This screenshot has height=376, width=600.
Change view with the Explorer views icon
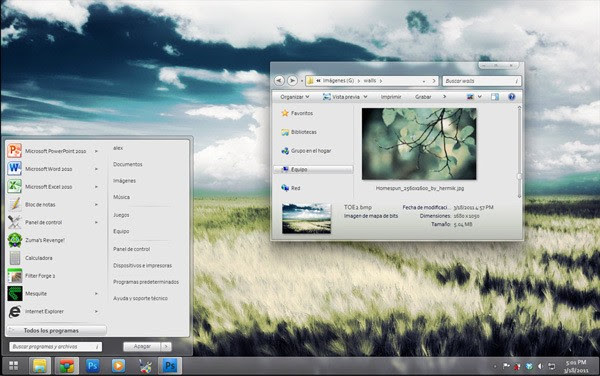(470, 97)
